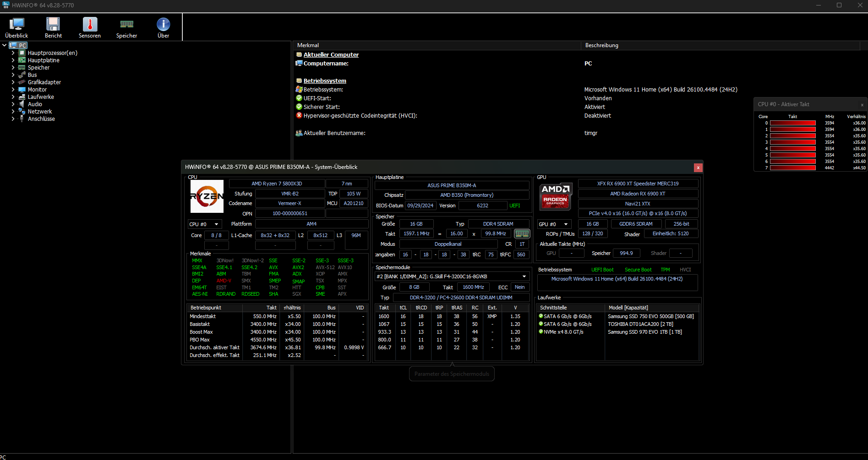Click the Secure Boot status label

click(638, 270)
